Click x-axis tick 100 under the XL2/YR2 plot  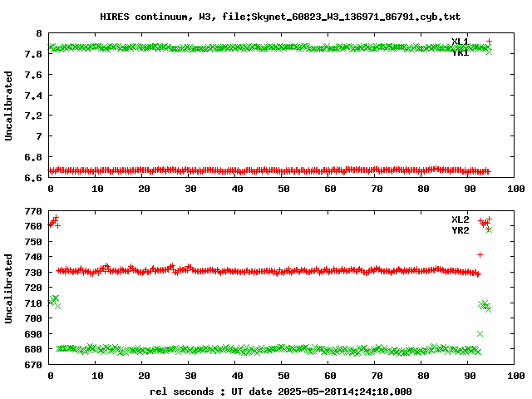(x=516, y=376)
